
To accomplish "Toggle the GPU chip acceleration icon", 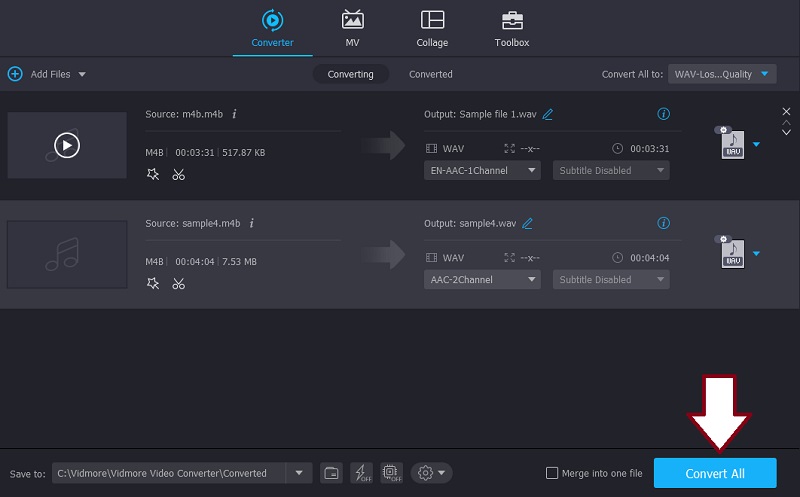I will tap(391, 473).
